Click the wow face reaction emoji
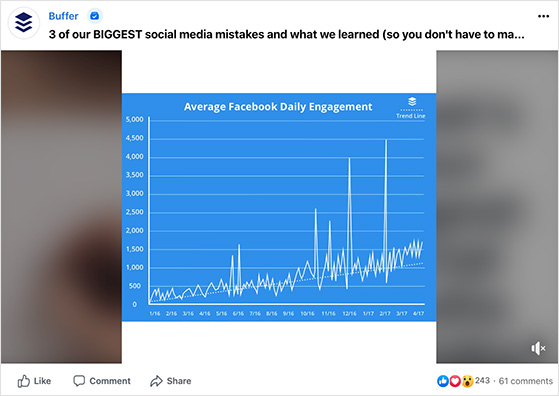The image size is (559, 396). coord(467,381)
